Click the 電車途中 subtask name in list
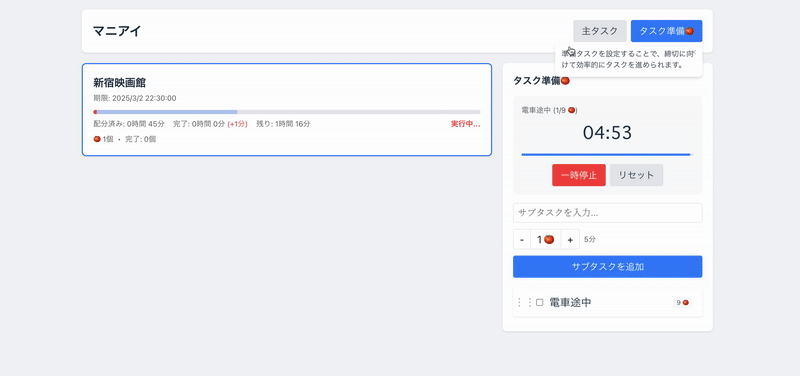Screen dimensions: 800x376 click(x=570, y=303)
